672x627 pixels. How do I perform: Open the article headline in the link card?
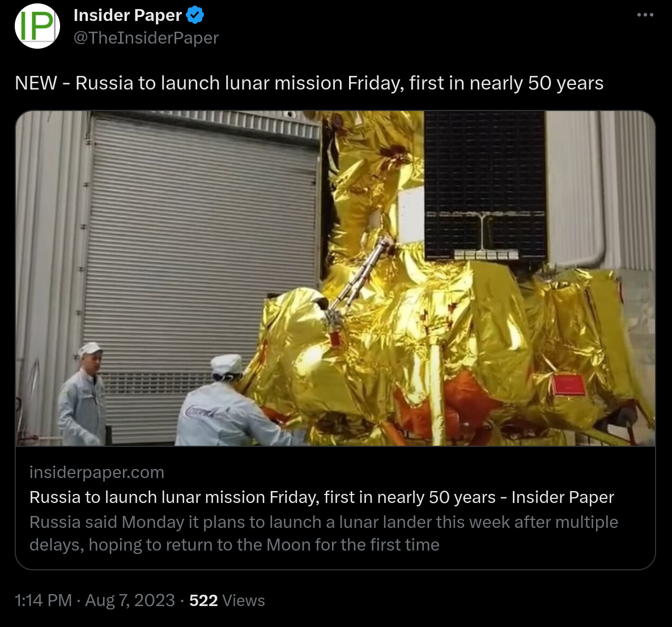(322, 497)
